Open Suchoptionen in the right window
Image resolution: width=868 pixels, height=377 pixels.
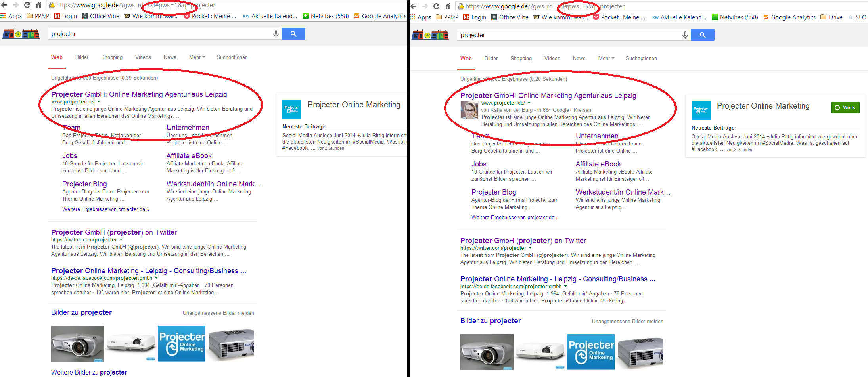coord(641,59)
